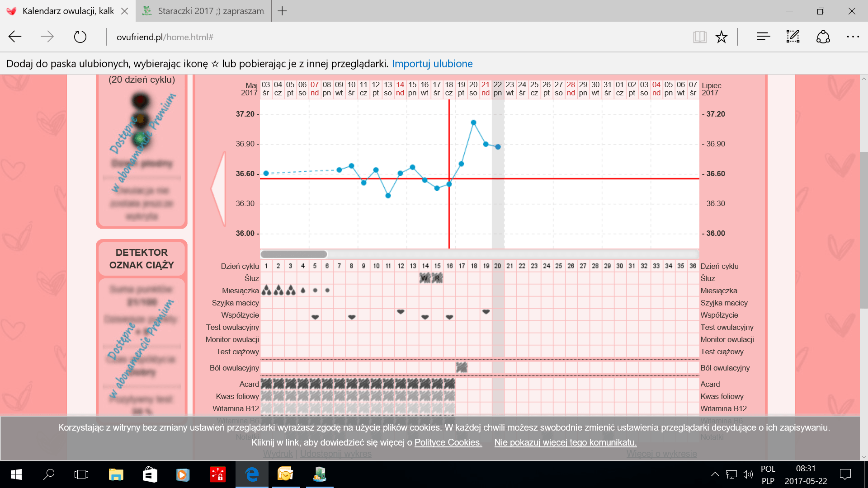The height and width of the screenshot is (488, 868).
Task: Open Windows Store taskbar icon
Action: 150,474
